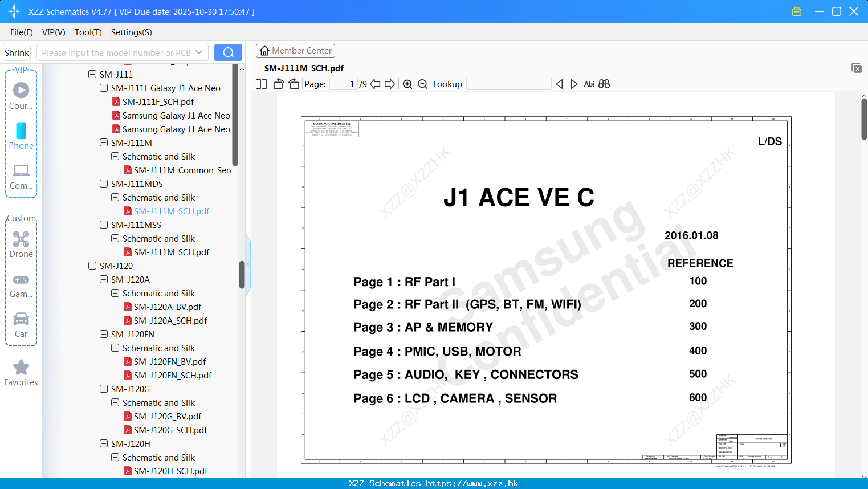Image resolution: width=868 pixels, height=489 pixels.
Task: Click the blue search button
Action: tap(228, 52)
